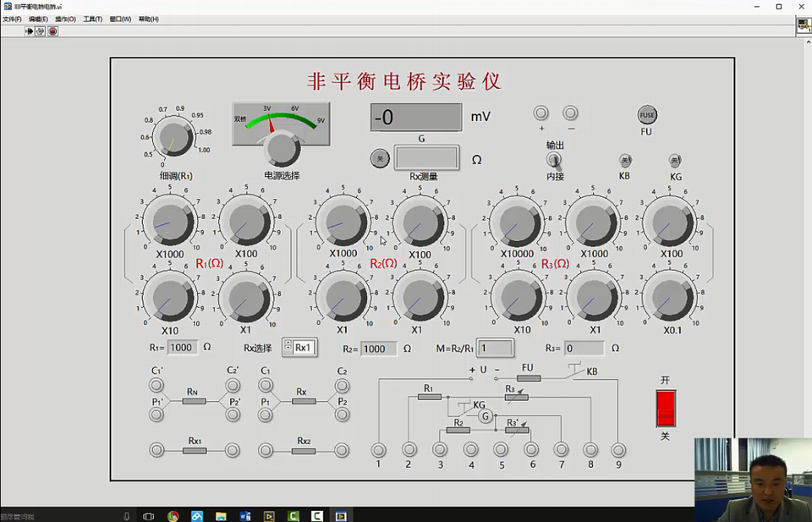Image resolution: width=812 pixels, height=522 pixels.
Task: Click bridge terminal number 4
Action: click(x=470, y=449)
